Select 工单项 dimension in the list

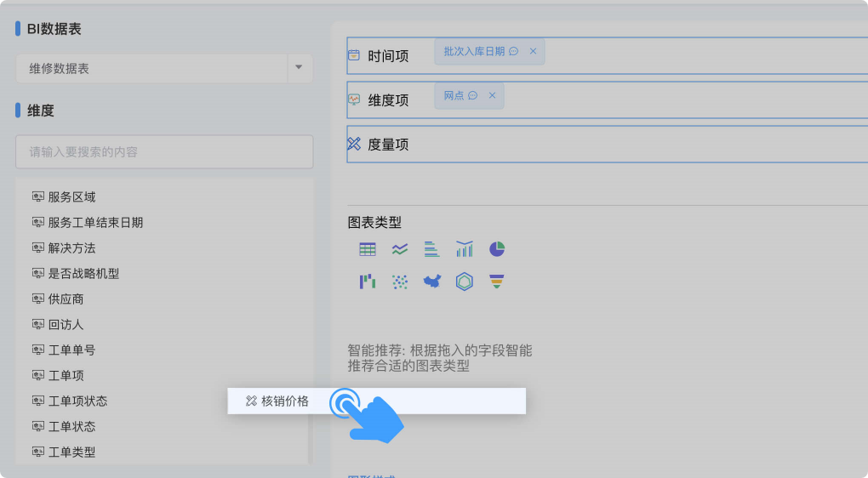pyautogui.click(x=58, y=375)
